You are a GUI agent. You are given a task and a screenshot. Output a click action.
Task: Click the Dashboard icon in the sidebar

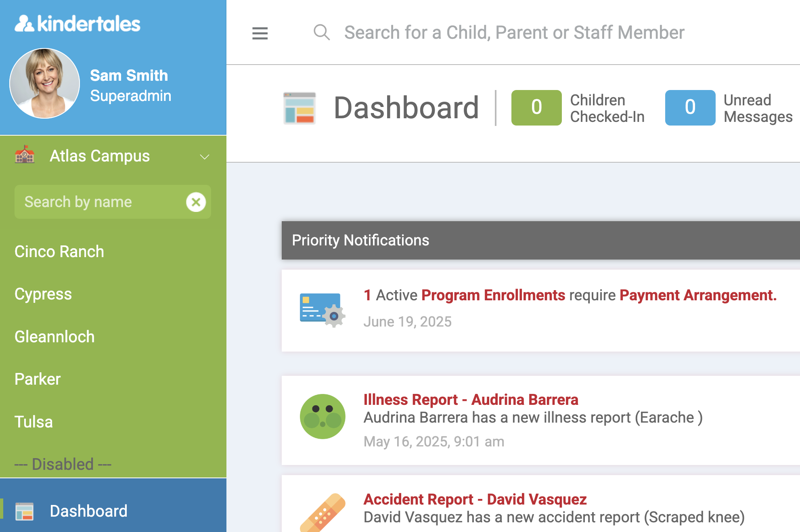[24, 511]
